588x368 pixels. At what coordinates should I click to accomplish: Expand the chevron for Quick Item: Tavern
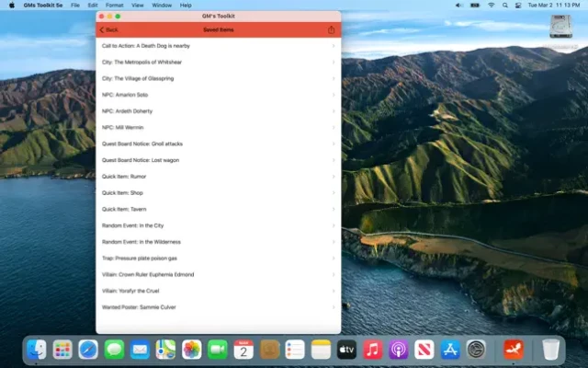tap(334, 209)
